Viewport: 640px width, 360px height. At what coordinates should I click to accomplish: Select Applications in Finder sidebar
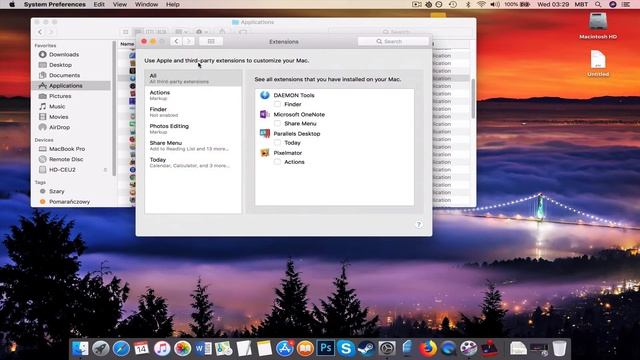coord(71,86)
